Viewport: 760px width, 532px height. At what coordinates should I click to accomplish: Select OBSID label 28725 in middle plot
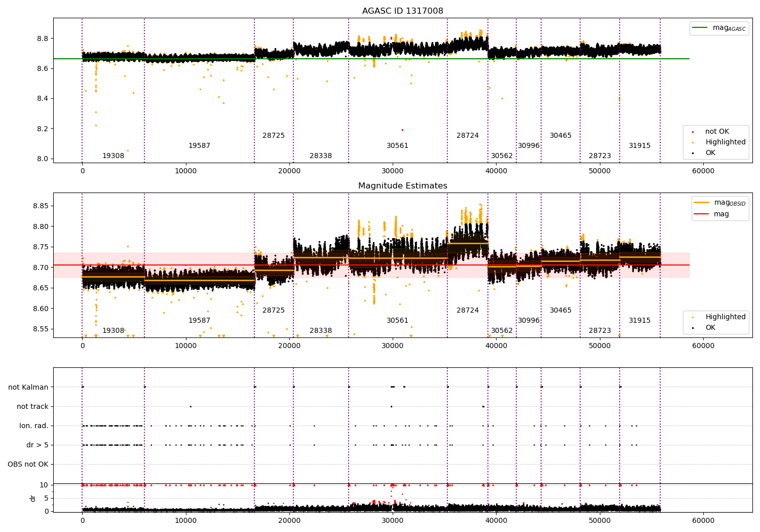tap(274, 311)
